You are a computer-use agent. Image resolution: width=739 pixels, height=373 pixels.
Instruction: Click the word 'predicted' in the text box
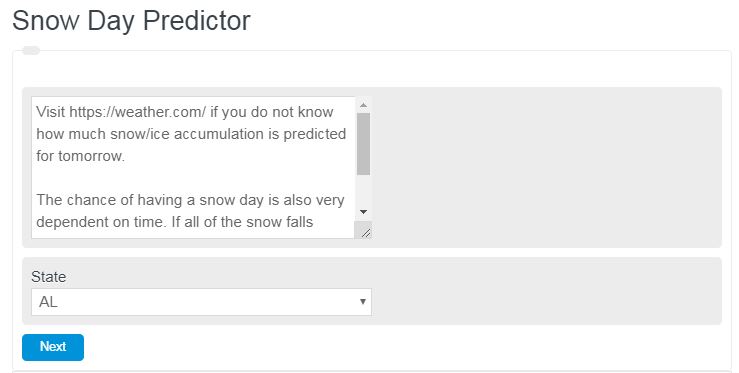coord(314,134)
